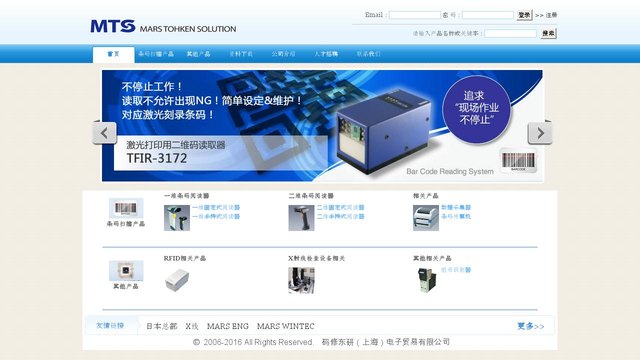Click the 其他相关产品 machine thumbnail
Screen dimensions: 640x360
[426, 280]
